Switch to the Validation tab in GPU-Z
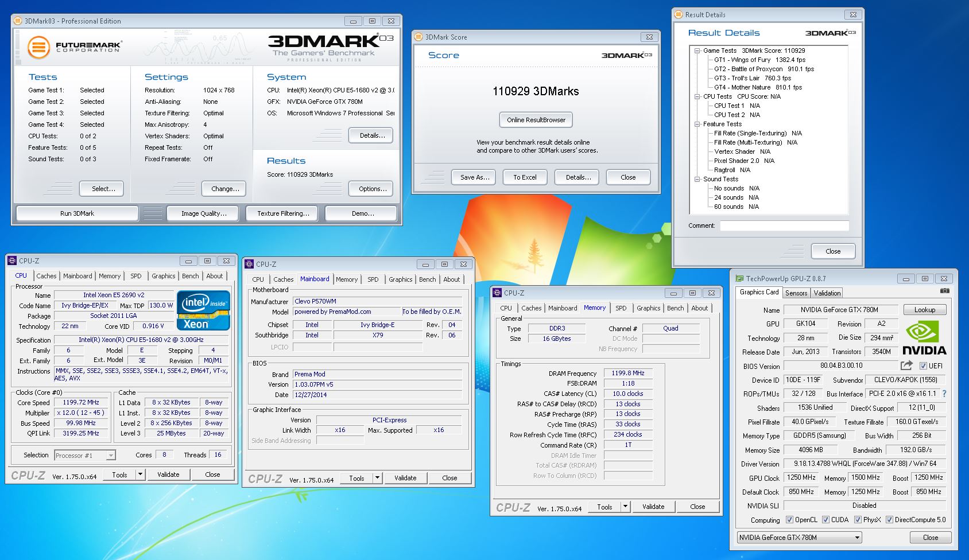 pyautogui.click(x=827, y=293)
